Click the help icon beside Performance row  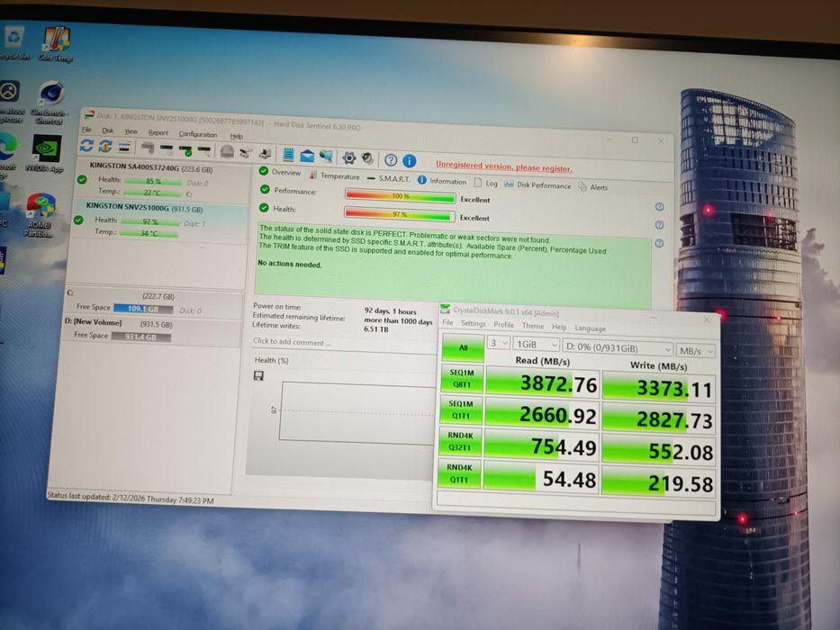point(659,207)
